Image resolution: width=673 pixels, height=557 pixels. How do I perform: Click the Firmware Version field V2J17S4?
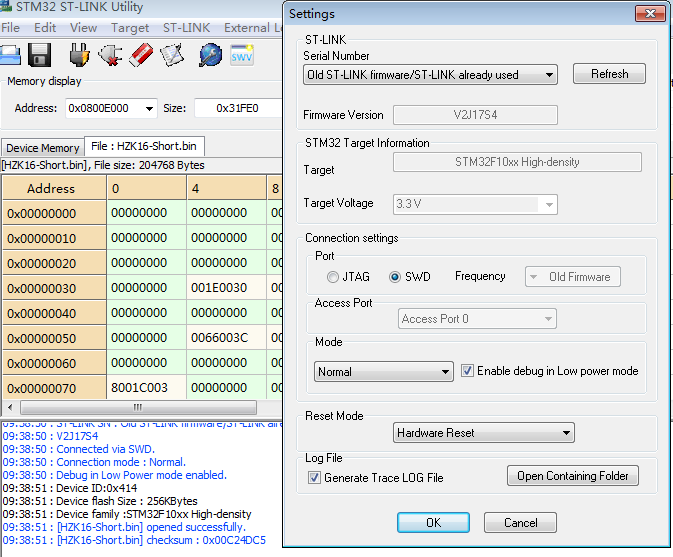475,115
